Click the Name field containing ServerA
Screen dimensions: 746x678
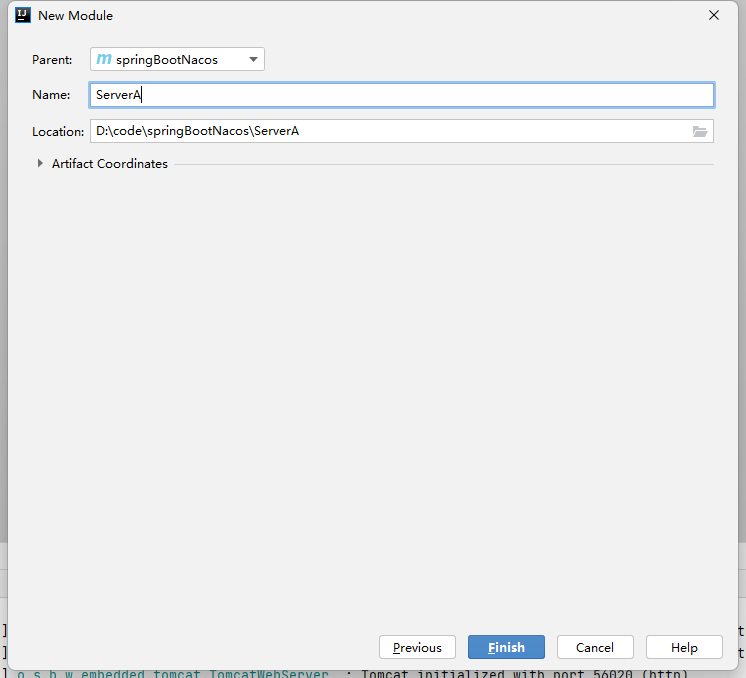[402, 95]
